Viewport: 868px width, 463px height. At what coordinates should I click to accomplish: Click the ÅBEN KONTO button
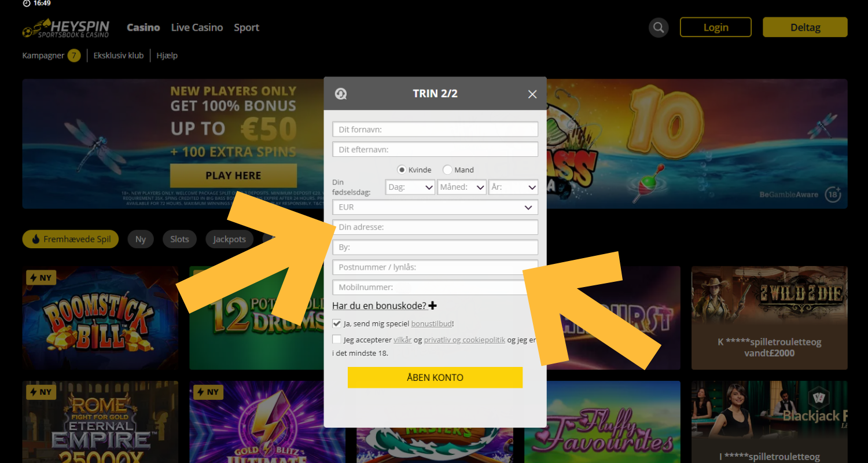pyautogui.click(x=435, y=377)
